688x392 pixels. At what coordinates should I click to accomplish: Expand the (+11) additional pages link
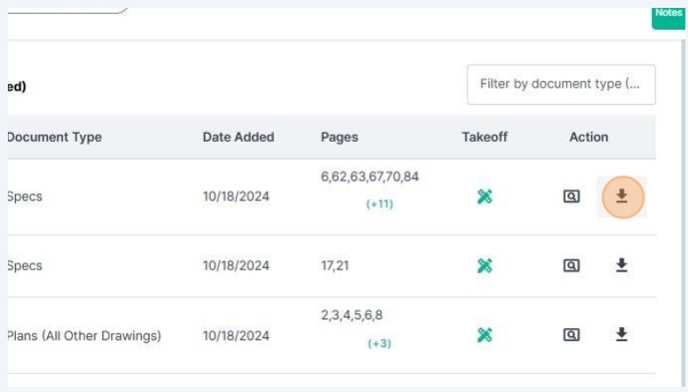point(380,204)
